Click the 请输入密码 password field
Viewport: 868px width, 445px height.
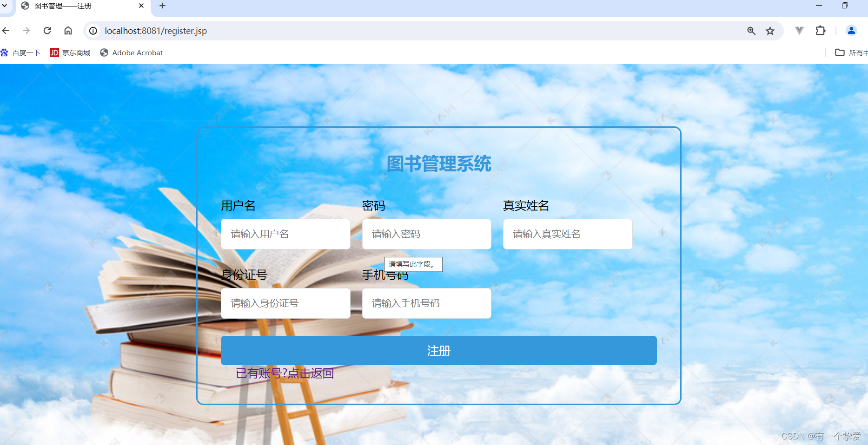coord(426,234)
